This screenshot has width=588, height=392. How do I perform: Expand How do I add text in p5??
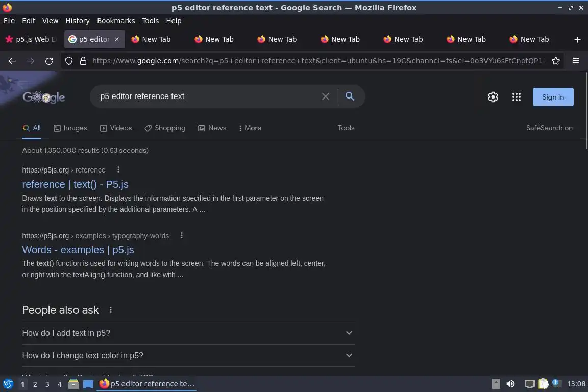[189, 333]
